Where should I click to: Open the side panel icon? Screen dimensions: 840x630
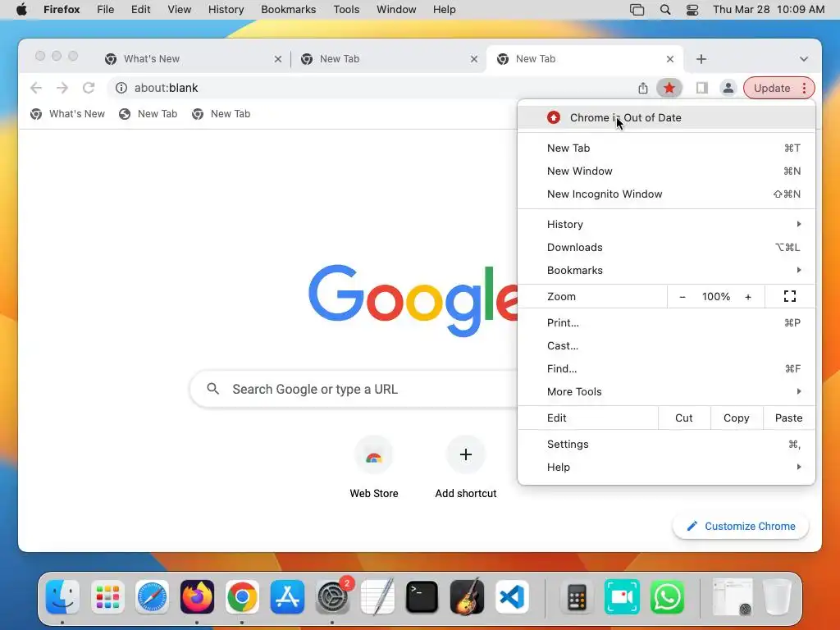point(702,88)
